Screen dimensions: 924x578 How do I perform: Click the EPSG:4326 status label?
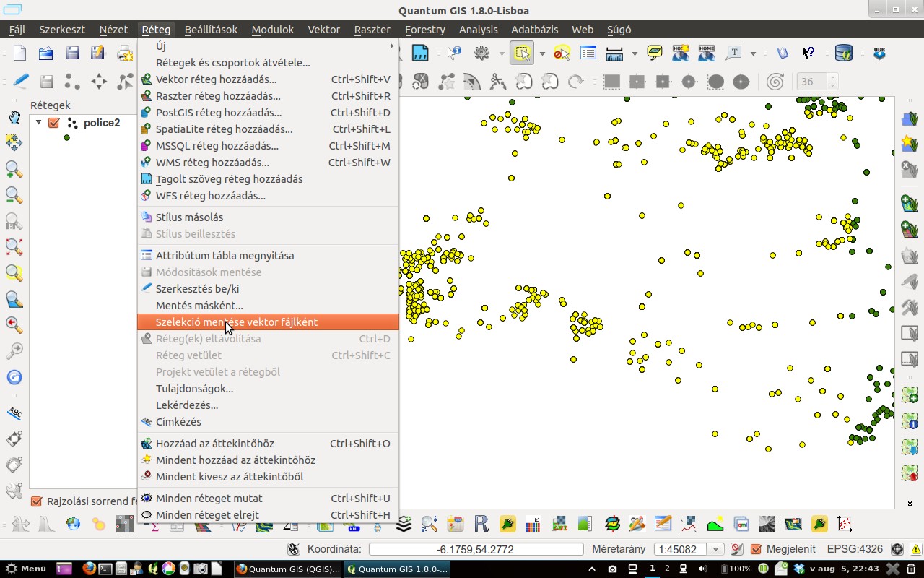coord(855,549)
